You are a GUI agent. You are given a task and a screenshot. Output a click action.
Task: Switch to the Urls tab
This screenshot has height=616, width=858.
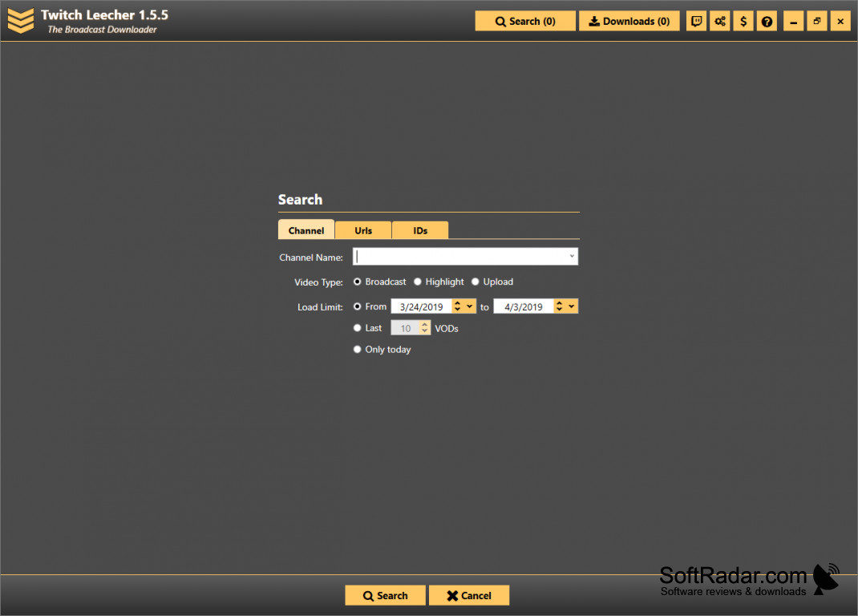[x=363, y=230]
